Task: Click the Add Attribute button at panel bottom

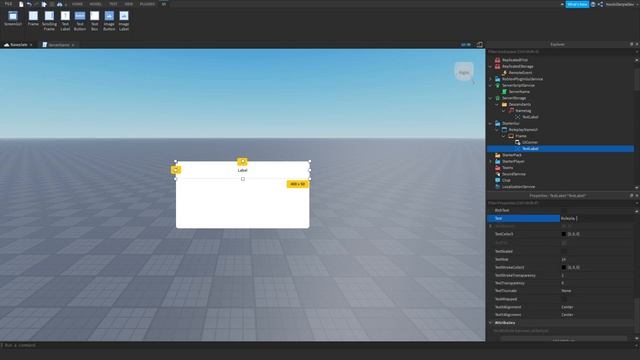Action: click(x=564, y=339)
